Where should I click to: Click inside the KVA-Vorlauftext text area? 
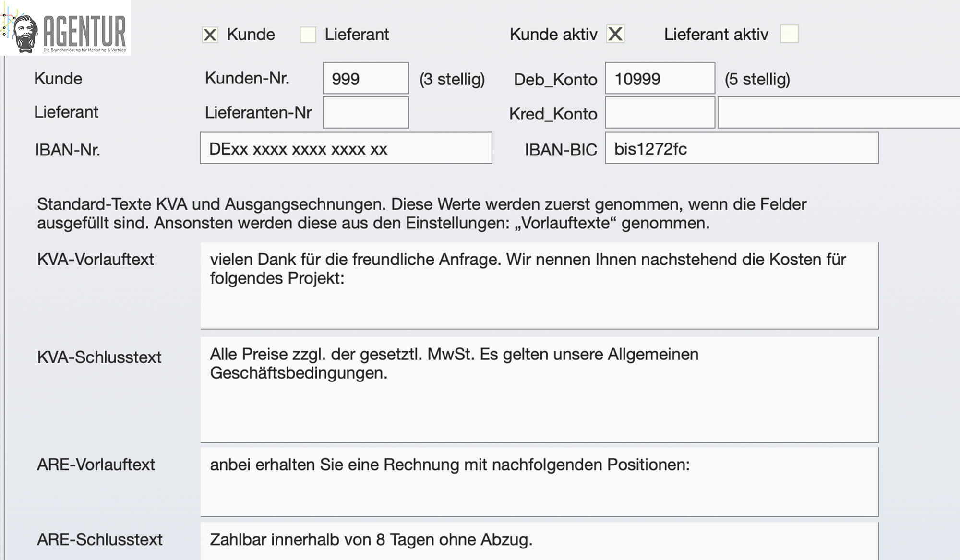[x=540, y=286]
